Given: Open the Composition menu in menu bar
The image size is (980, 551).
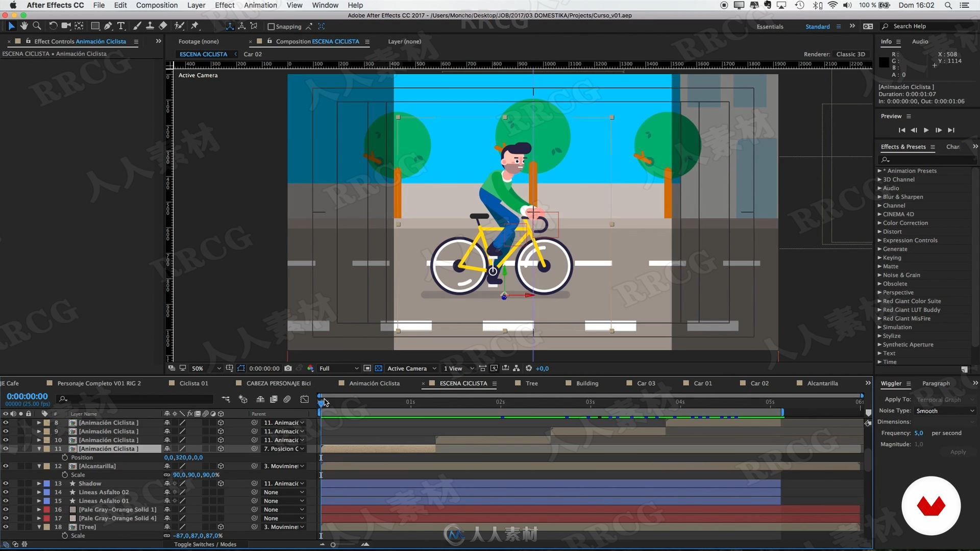Looking at the screenshot, I should 158,6.
